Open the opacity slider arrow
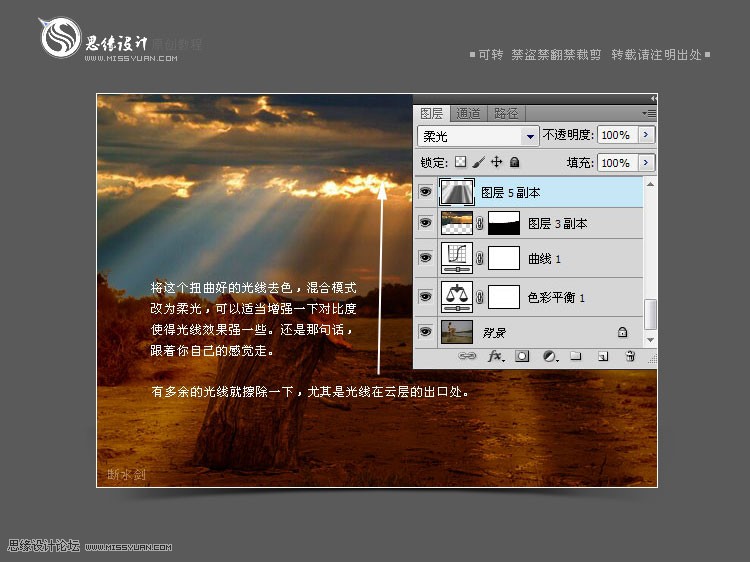Image resolution: width=750 pixels, height=562 pixels. pyautogui.click(x=646, y=135)
